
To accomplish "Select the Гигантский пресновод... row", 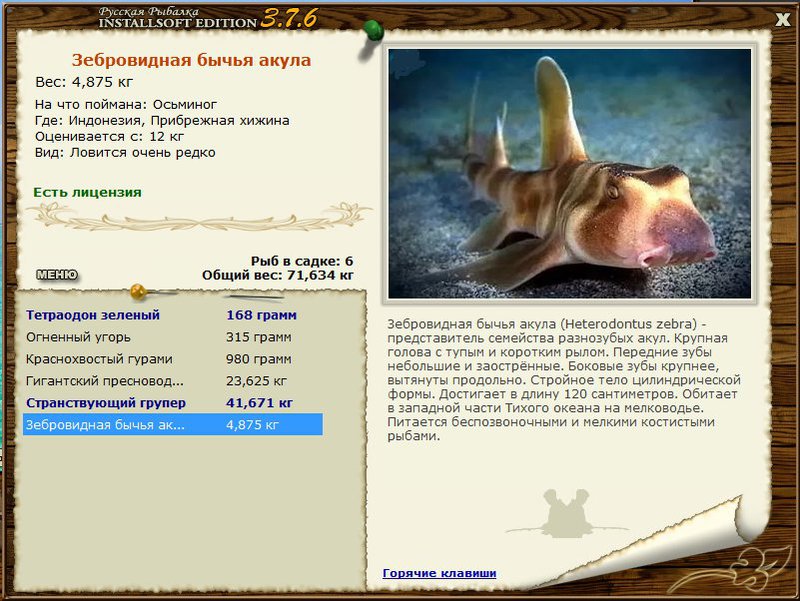I will tap(173, 381).
